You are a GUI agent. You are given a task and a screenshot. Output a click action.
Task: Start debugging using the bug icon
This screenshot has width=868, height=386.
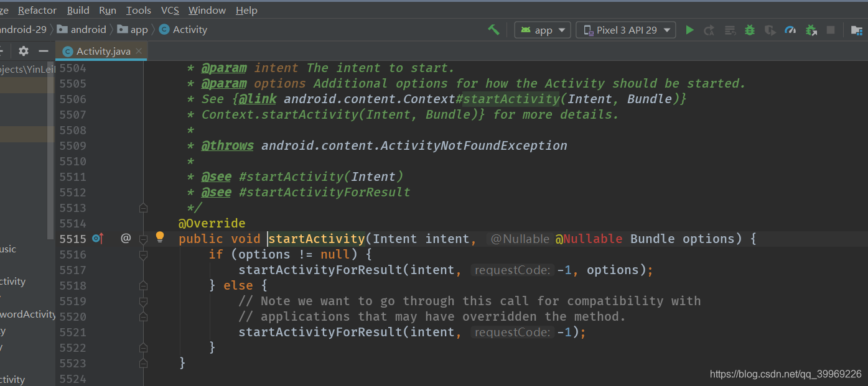tap(749, 29)
